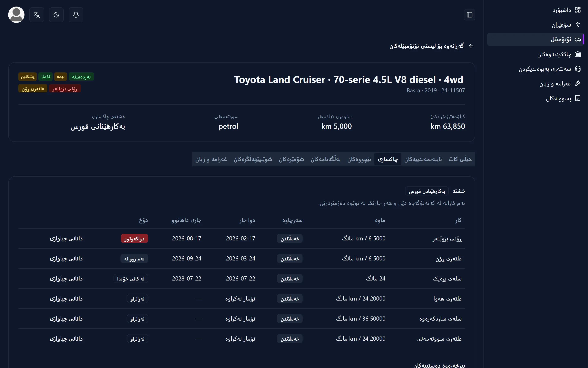Click دانانی جیاوازی for شلەی ساردکەرەوە row
Screen dimensions: 588x368
point(66,319)
